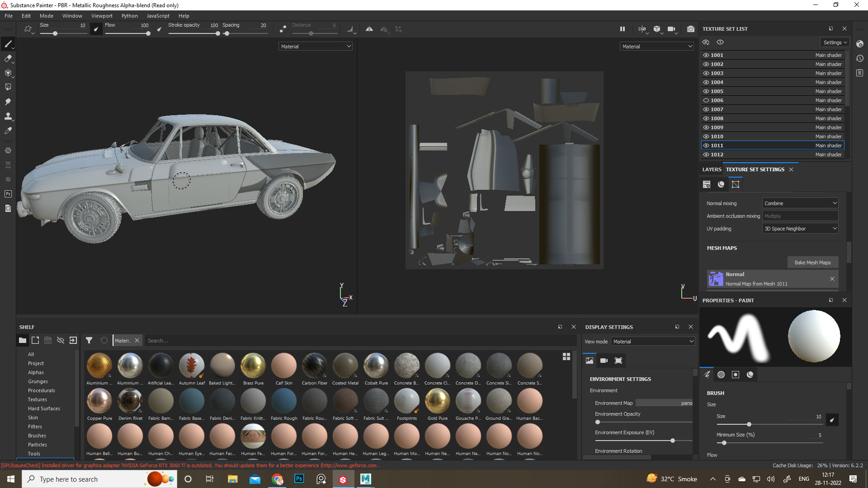Select the Clone stamp tool
This screenshot has width=868, height=488.
point(8,116)
